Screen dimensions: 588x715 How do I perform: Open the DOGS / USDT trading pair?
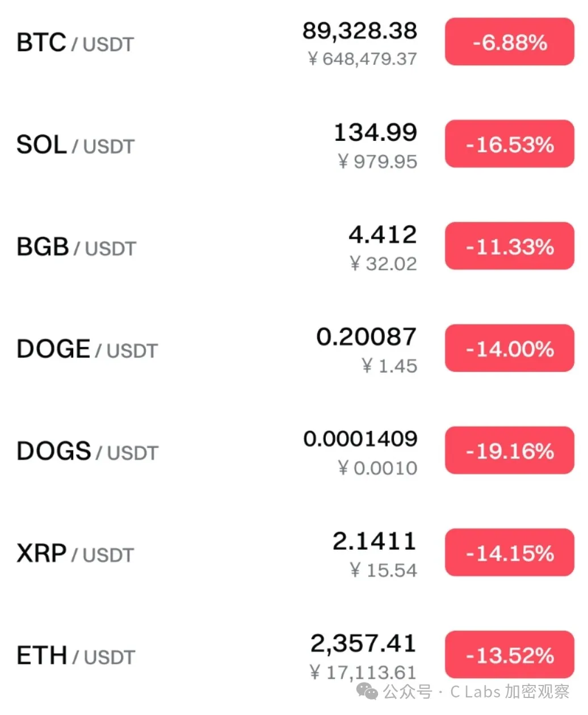(87, 452)
